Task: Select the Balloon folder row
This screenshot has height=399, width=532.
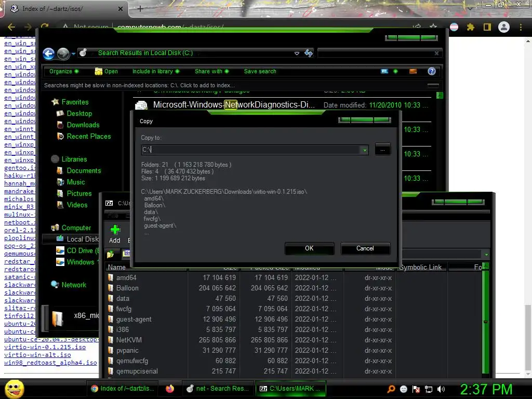Action: click(x=294, y=288)
